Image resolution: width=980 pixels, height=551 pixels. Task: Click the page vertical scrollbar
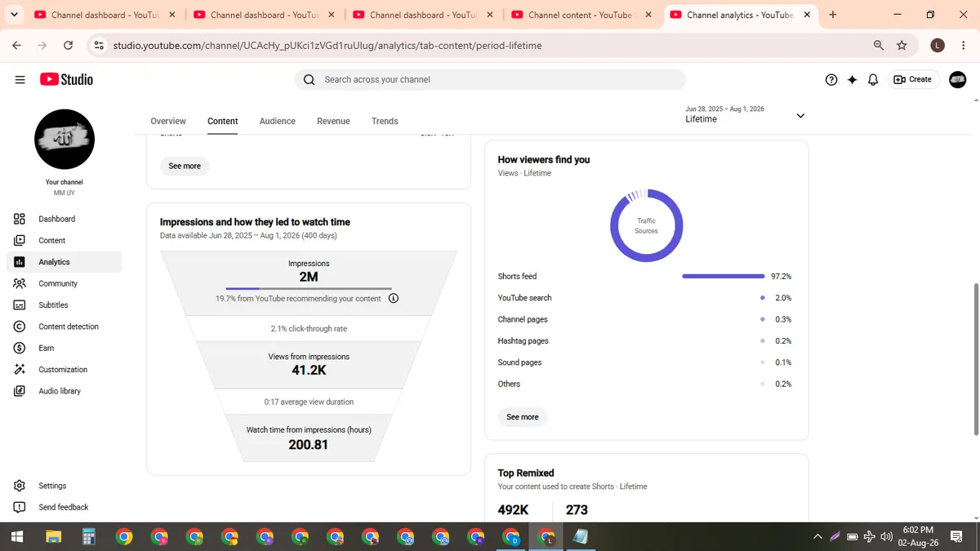(975, 358)
